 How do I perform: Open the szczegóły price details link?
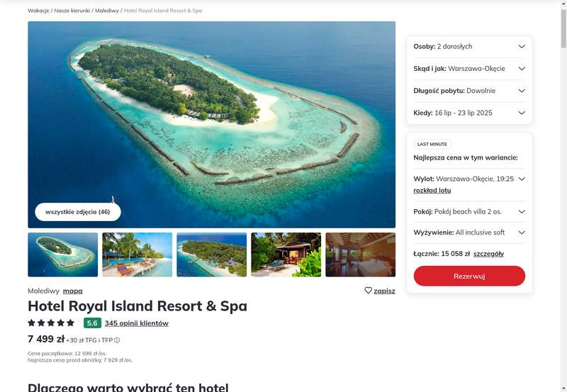(x=488, y=254)
